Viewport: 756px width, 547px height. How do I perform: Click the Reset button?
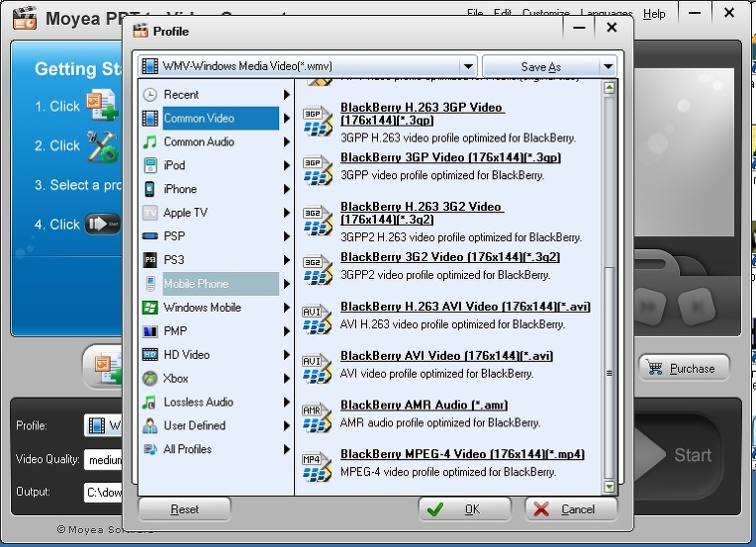(x=184, y=509)
